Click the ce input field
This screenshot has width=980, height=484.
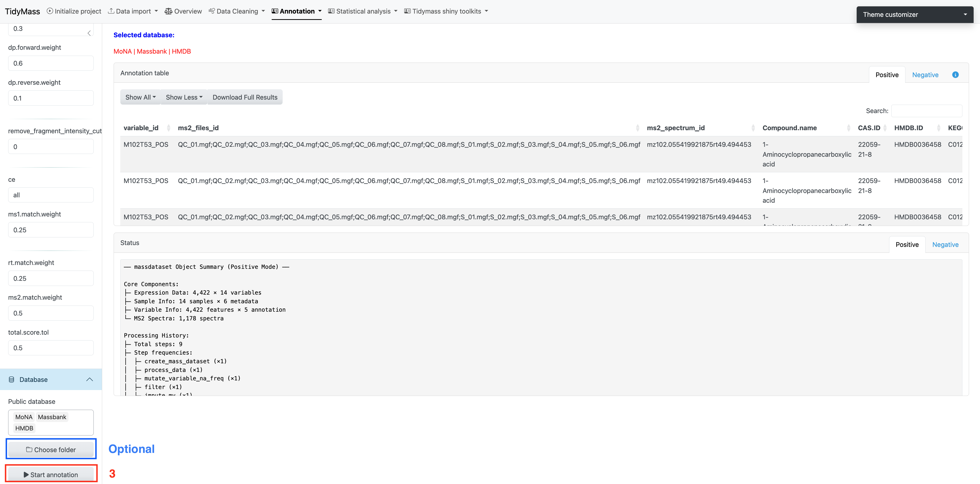coord(51,195)
